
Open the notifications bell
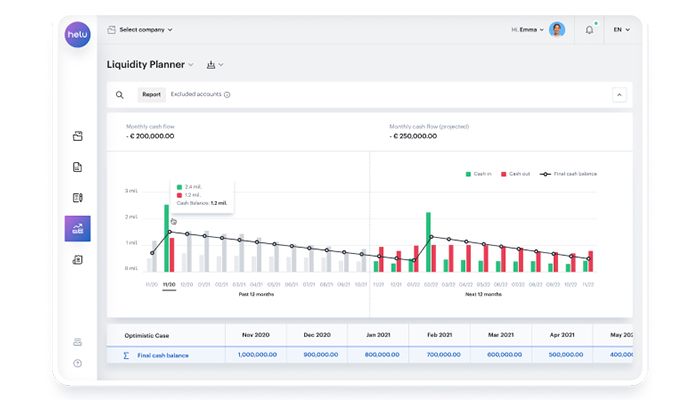[x=589, y=30]
